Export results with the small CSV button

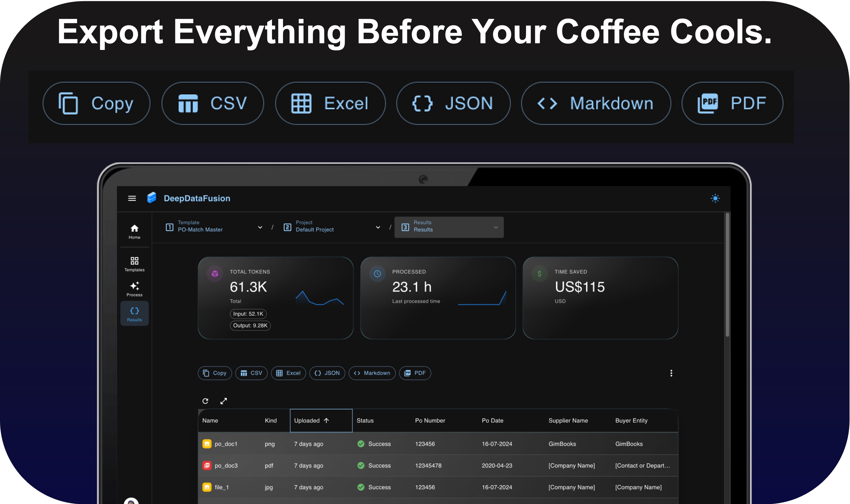click(251, 373)
